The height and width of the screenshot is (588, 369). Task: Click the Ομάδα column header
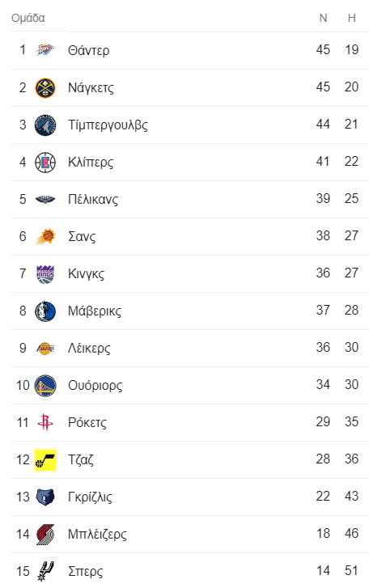tap(28, 18)
